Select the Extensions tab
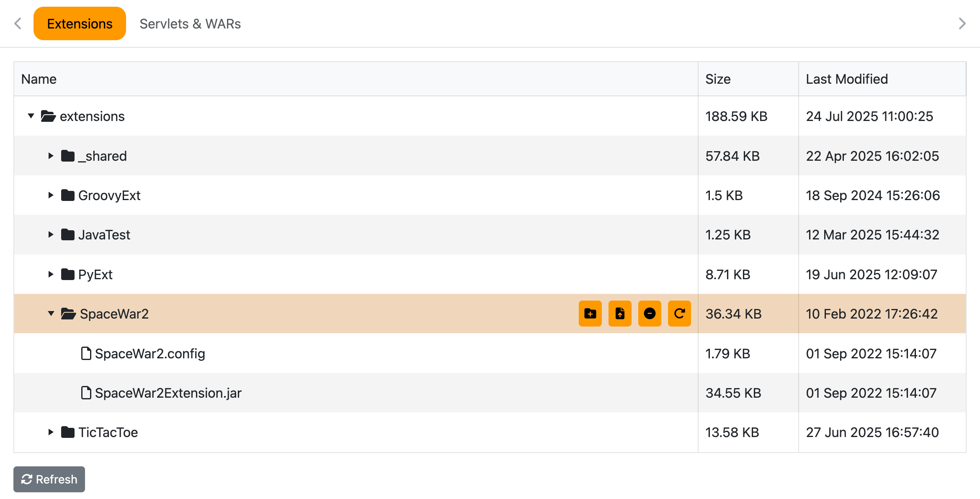The image size is (980, 499). pyautogui.click(x=80, y=23)
